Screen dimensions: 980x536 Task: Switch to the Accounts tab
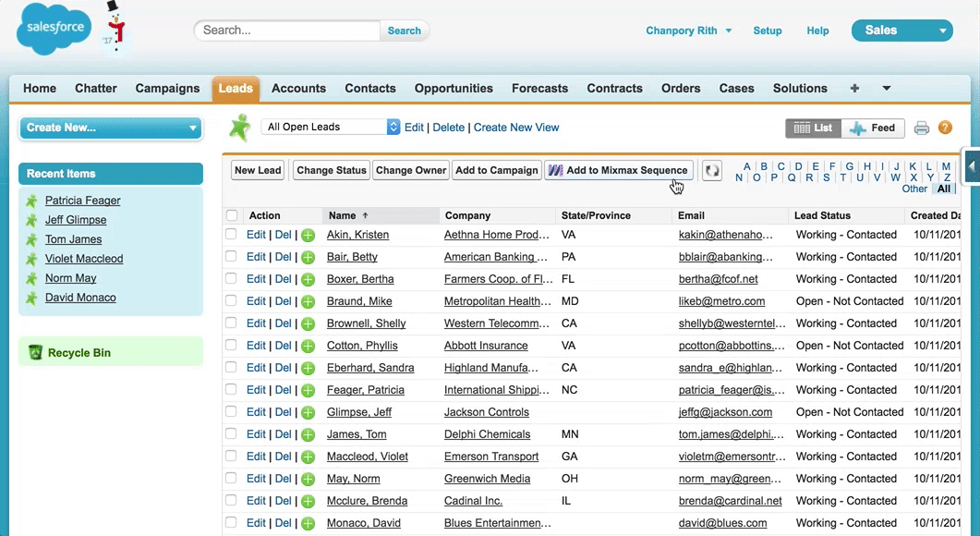click(298, 88)
